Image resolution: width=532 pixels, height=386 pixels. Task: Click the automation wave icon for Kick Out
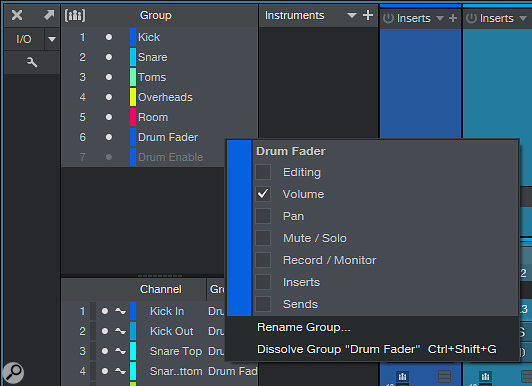point(120,331)
